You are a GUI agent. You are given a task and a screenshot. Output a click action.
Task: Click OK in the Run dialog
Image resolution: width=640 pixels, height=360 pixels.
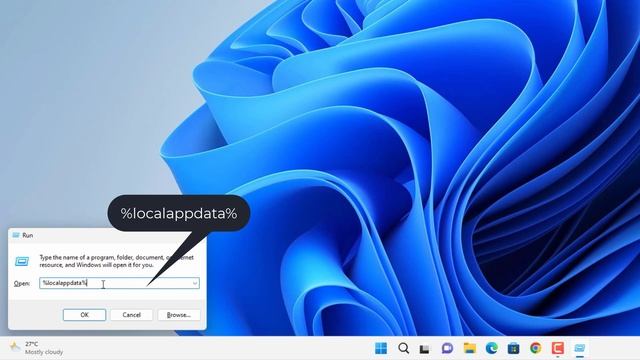click(84, 315)
